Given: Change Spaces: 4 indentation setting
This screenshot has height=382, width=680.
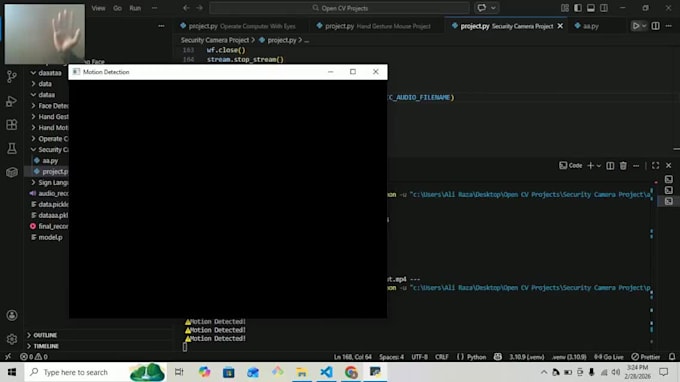Looking at the screenshot, I should pos(392,357).
